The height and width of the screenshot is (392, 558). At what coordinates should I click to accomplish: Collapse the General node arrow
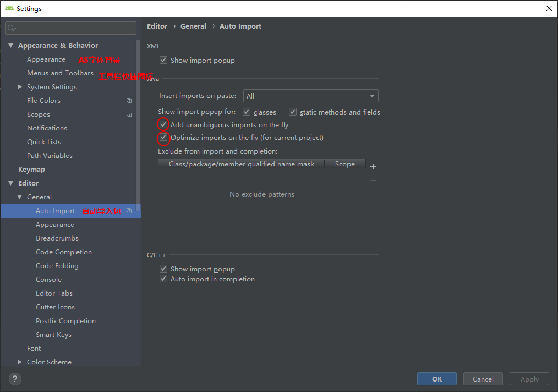pos(20,197)
